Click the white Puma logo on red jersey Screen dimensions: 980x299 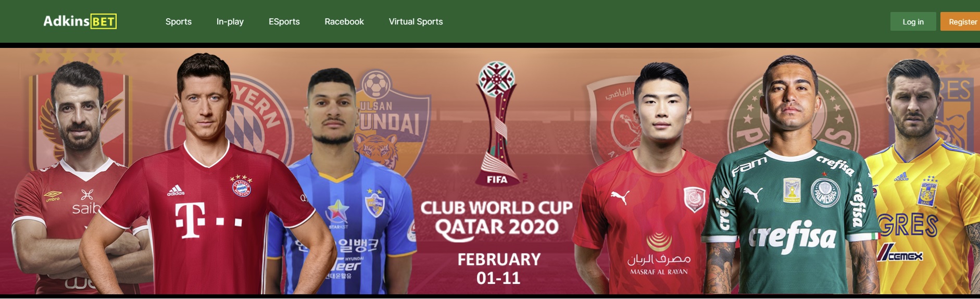tap(620, 197)
